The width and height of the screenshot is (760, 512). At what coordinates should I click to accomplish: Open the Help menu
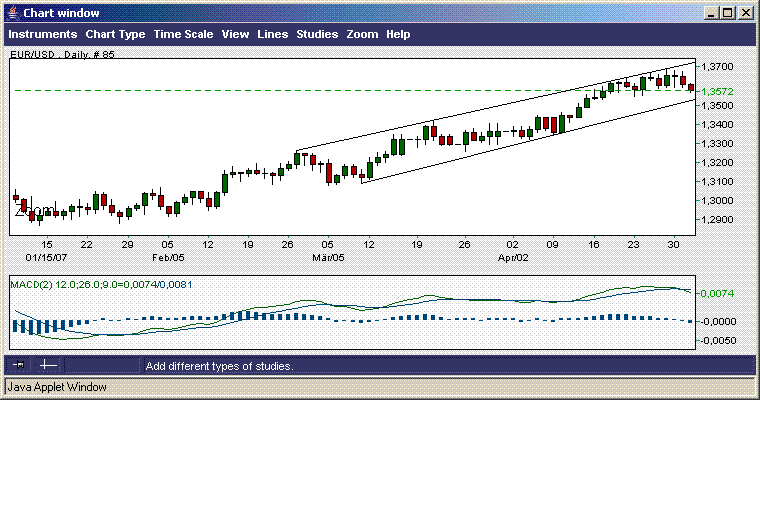[398, 34]
